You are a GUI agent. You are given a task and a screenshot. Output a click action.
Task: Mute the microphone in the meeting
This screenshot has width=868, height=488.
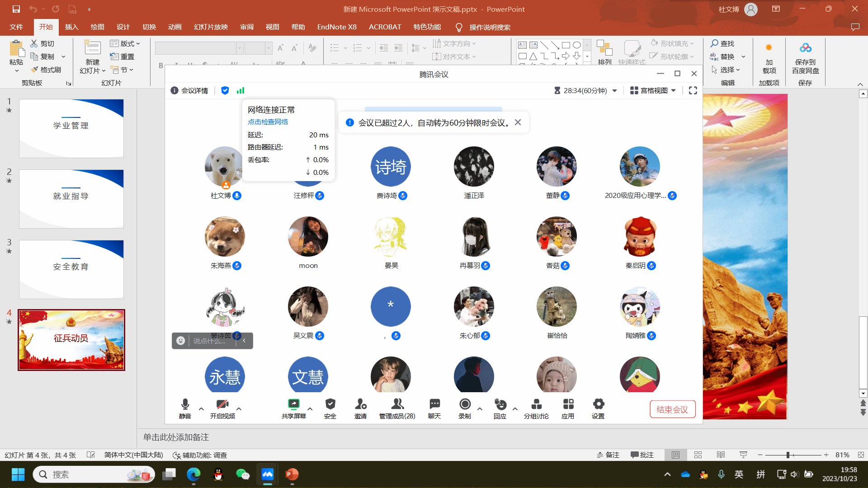pos(185,404)
